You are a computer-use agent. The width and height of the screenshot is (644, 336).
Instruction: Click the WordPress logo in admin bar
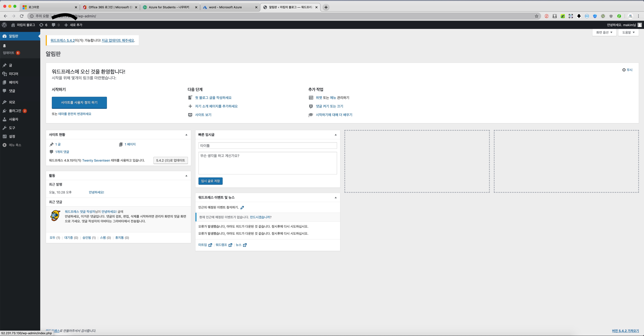(x=4, y=25)
